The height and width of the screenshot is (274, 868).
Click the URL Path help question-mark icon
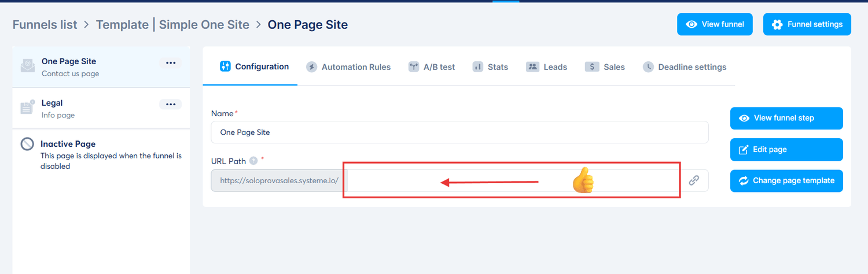[x=253, y=160]
